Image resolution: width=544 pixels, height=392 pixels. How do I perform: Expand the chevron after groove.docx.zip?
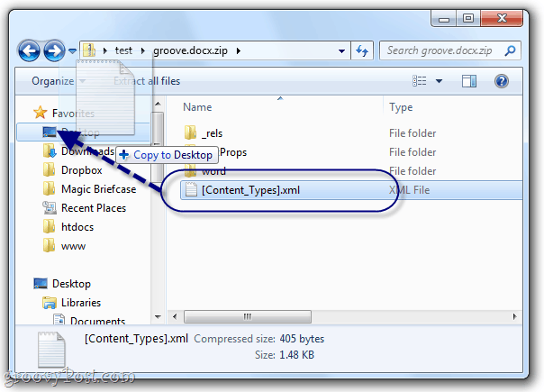point(239,50)
